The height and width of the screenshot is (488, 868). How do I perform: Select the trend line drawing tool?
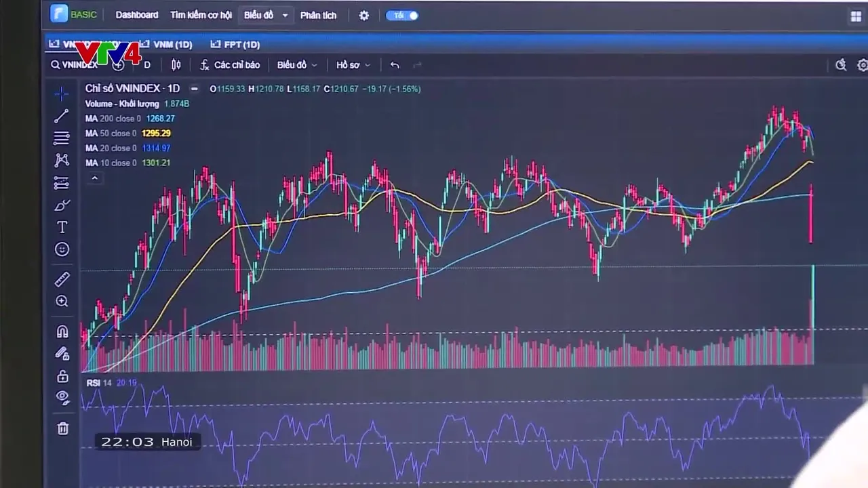pyautogui.click(x=62, y=116)
